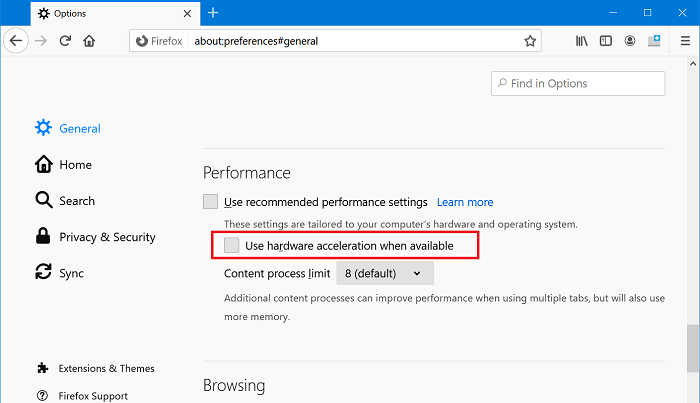700x403 pixels.
Task: Enable Use recommended performance settings
Action: coord(210,202)
